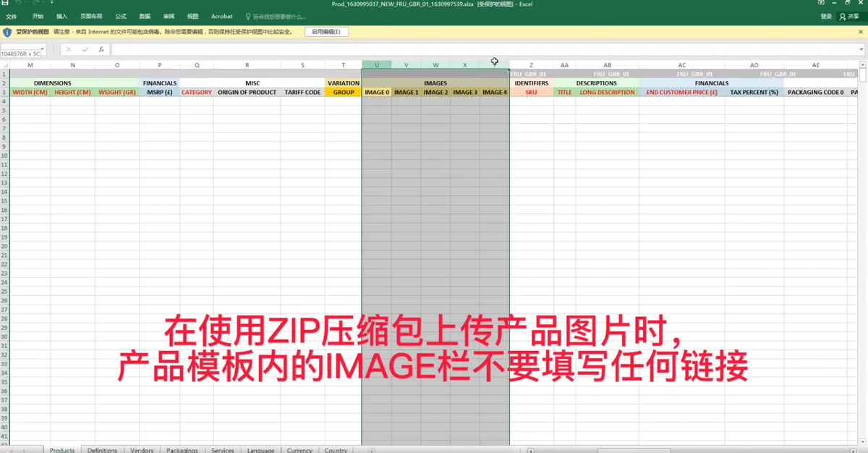
Task: Click the CATEGORY header cell
Action: [x=197, y=93]
